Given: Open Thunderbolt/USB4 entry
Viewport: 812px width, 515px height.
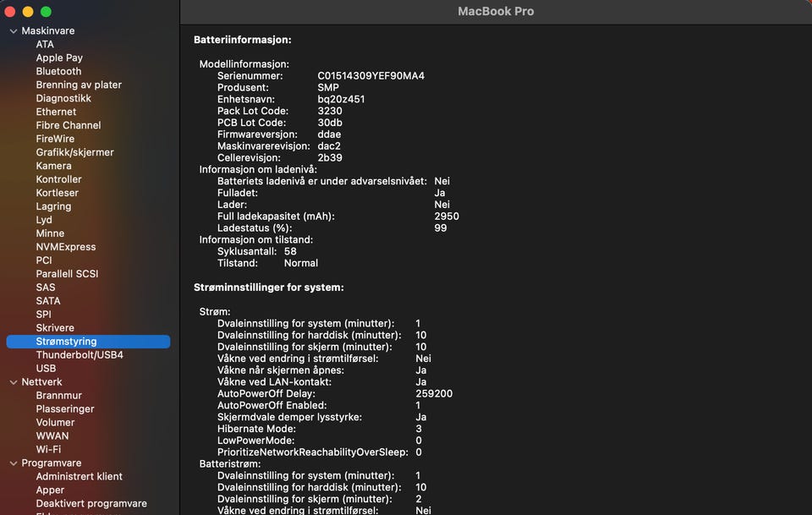Looking at the screenshot, I should click(80, 355).
